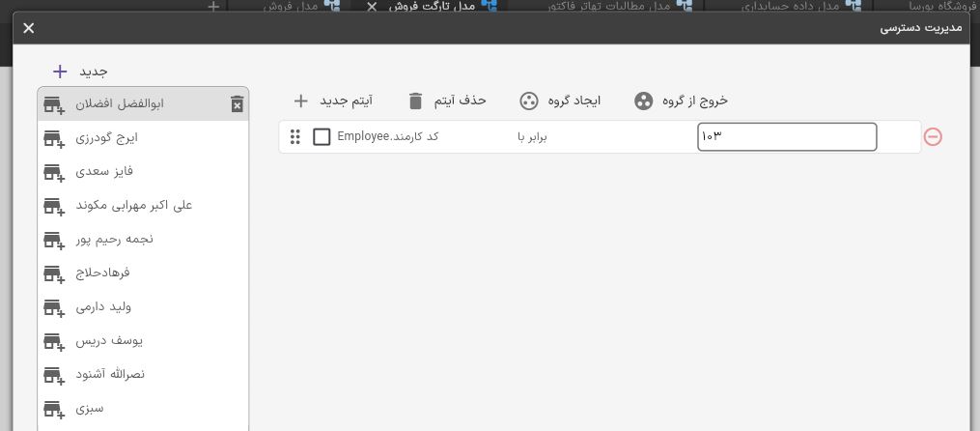Click the drag handle dots on the Employee row
The height and width of the screenshot is (431, 980).
pyautogui.click(x=295, y=136)
